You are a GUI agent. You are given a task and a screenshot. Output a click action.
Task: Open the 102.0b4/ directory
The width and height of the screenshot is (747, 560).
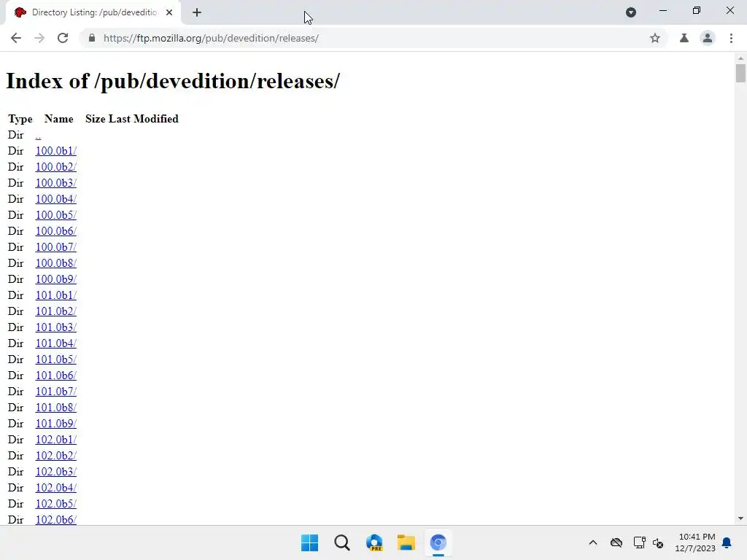[x=55, y=488]
